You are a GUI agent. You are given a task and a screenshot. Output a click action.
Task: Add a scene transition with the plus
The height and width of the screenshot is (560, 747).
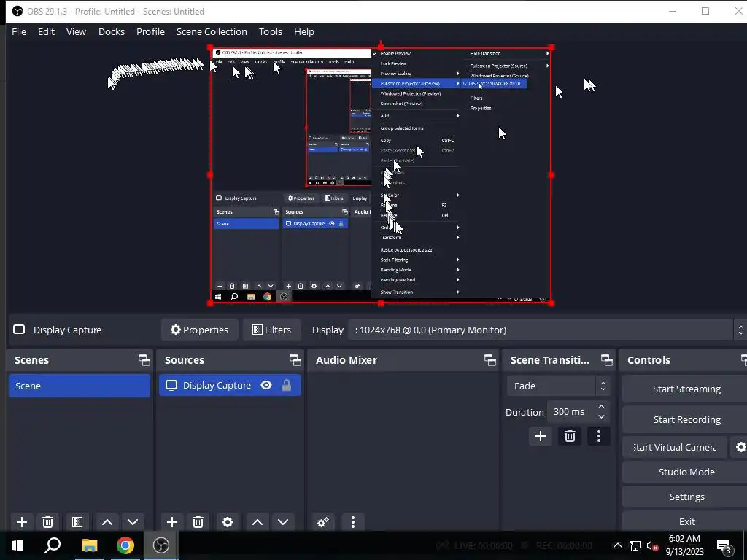point(541,436)
